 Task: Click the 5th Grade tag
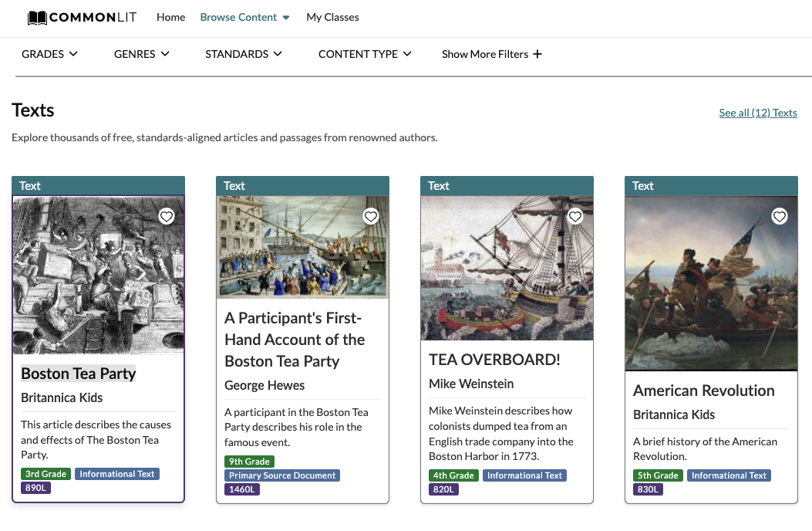point(658,475)
